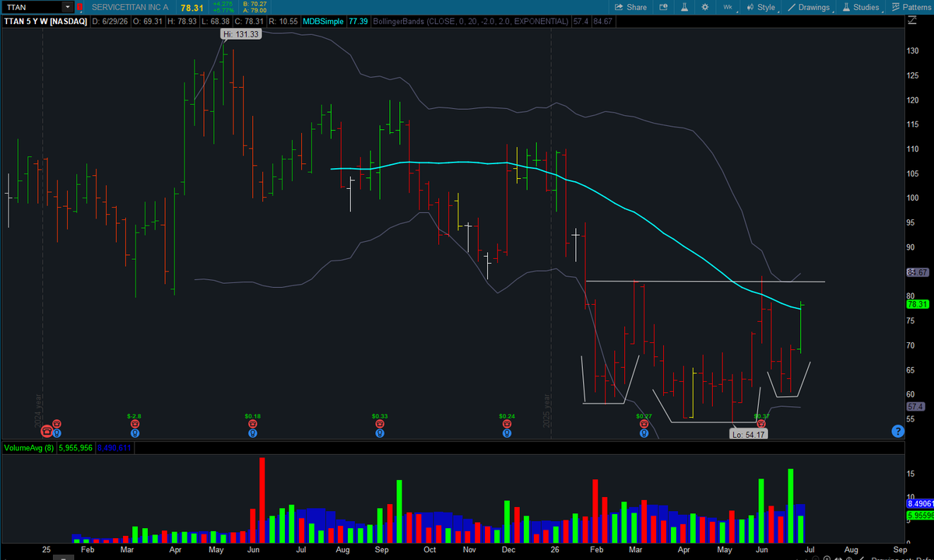
Task: Open chart settings gear icon
Action: point(704,7)
